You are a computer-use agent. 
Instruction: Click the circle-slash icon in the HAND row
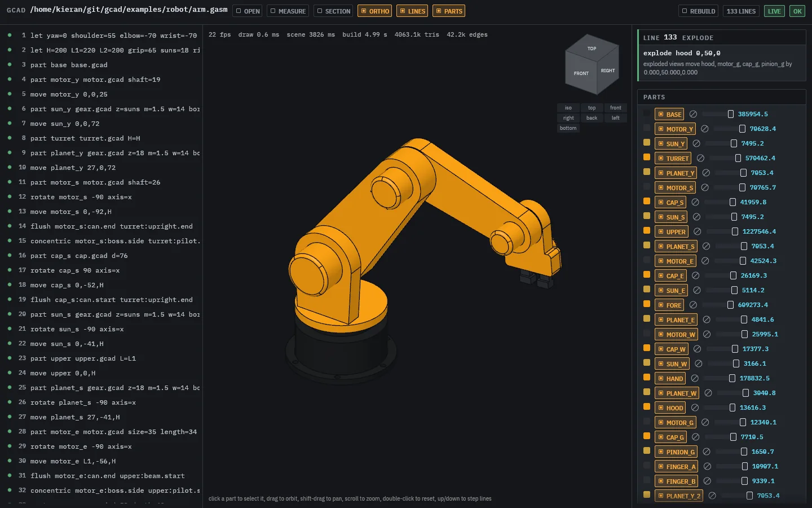pyautogui.click(x=695, y=378)
